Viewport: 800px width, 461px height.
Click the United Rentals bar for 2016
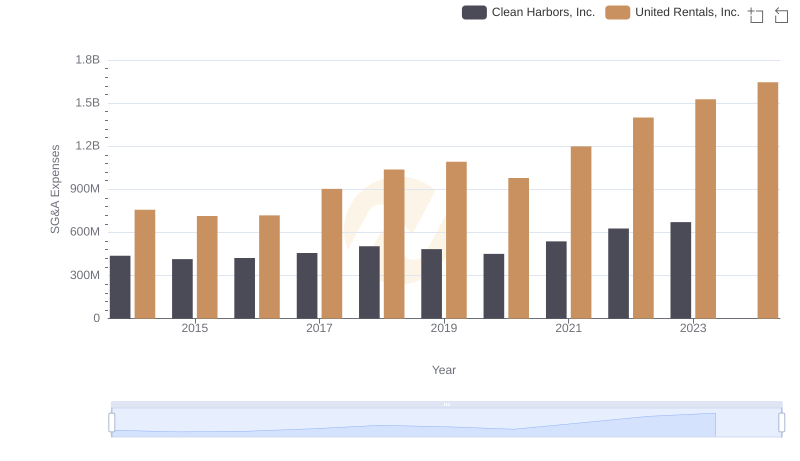[269, 267]
